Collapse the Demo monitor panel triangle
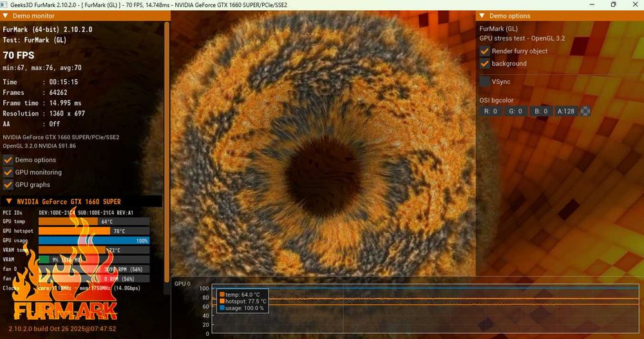The height and width of the screenshot is (339, 644). 5,15
